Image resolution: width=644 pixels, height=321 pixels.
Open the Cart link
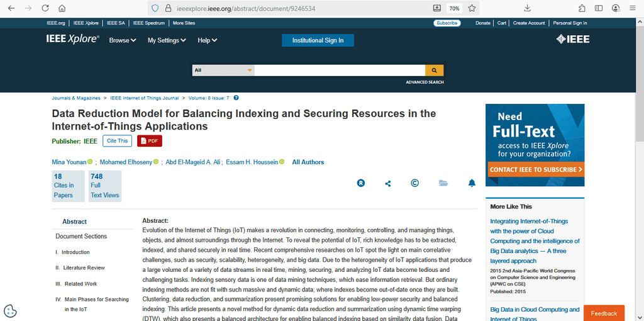[502, 23]
